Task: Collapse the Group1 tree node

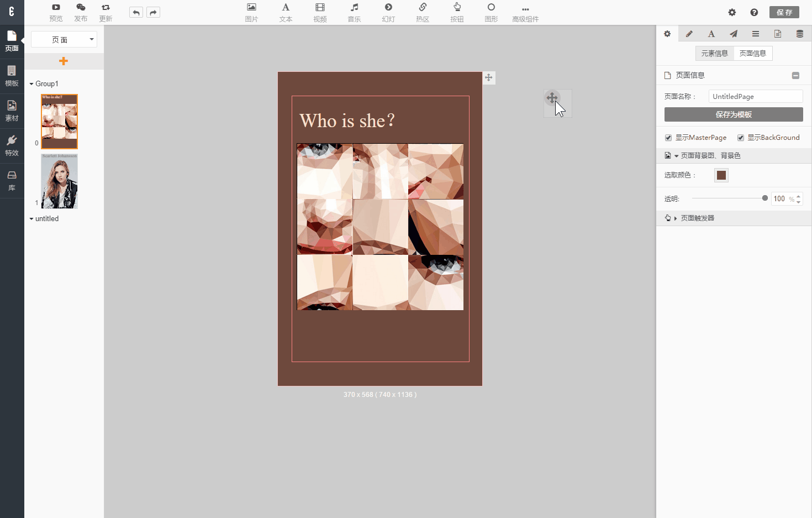Action: pos(31,84)
